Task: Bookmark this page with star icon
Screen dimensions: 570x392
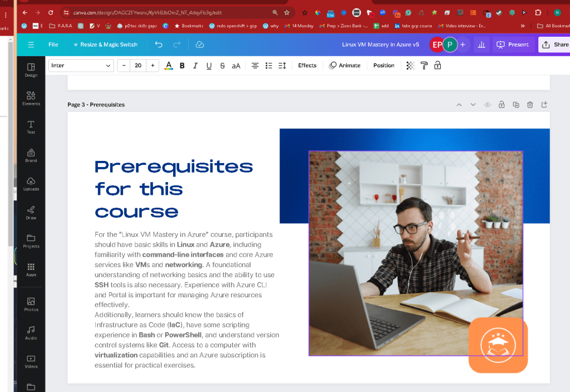Action: 287,13
